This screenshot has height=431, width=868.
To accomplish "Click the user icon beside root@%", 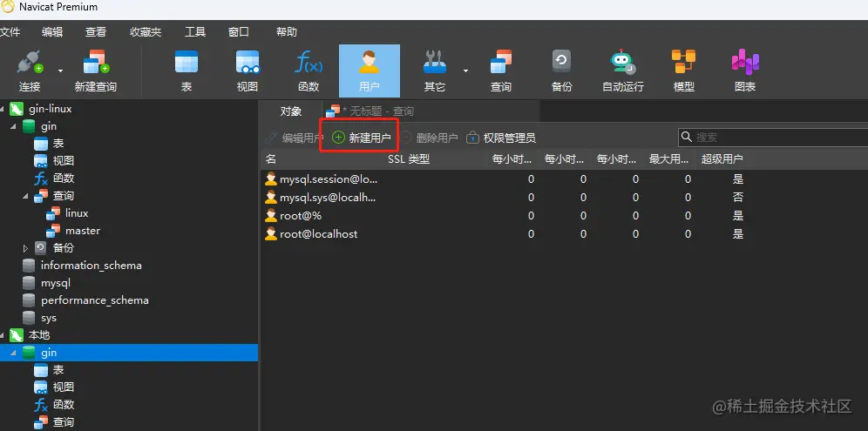I will 271,215.
